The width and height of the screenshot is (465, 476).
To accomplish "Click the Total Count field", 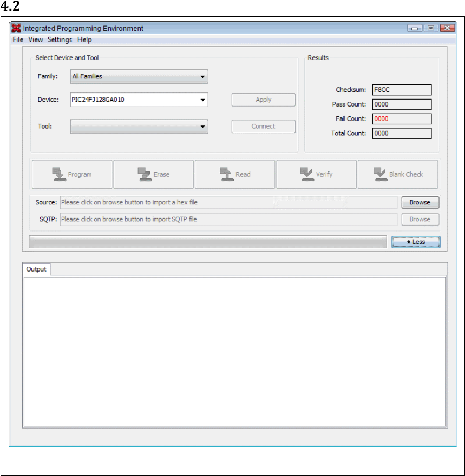I will [x=402, y=133].
